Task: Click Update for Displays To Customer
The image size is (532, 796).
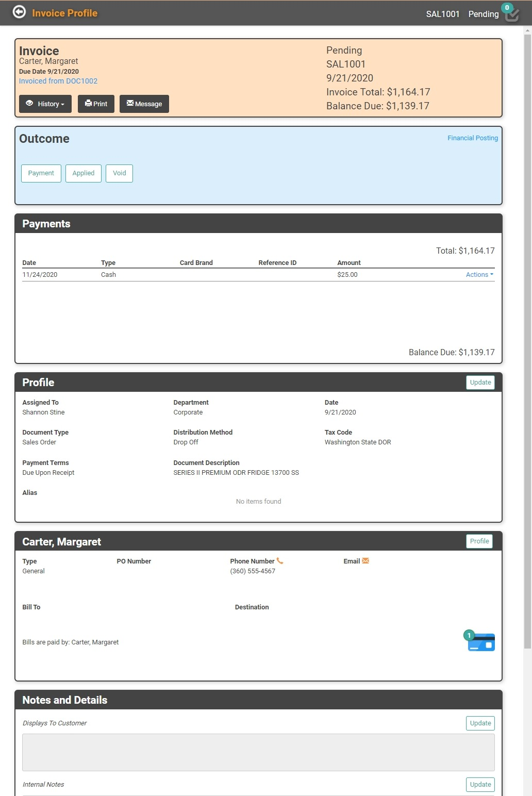Action: tap(480, 723)
